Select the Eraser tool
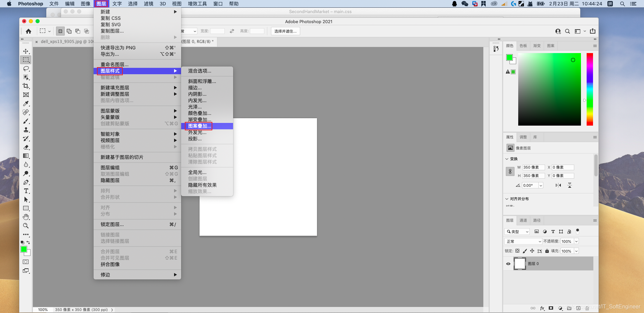The image size is (644, 313). click(26, 147)
